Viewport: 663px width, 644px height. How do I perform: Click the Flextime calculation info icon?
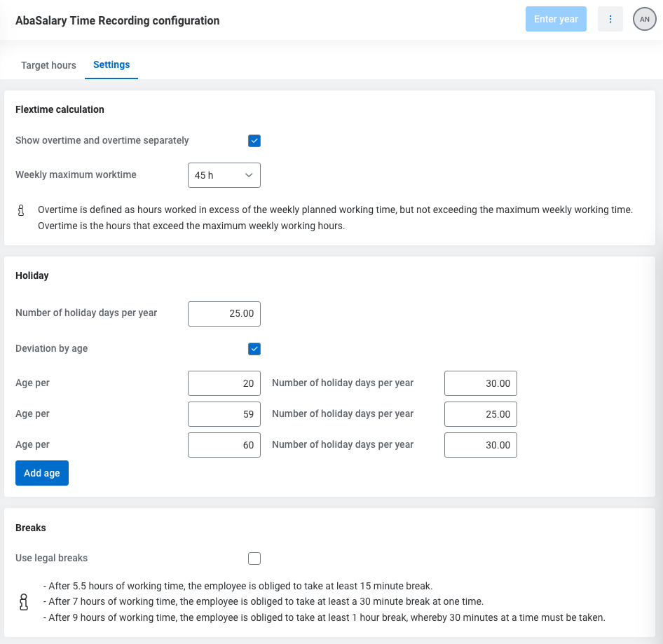tap(21, 210)
